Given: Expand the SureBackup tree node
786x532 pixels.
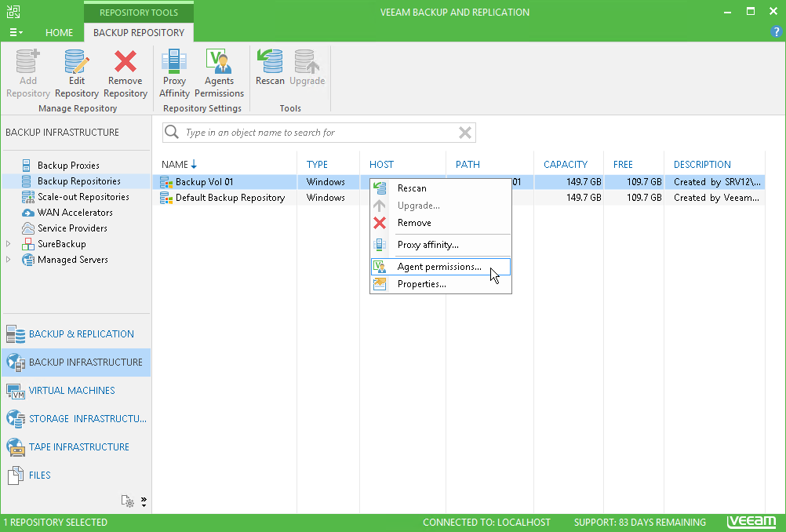Looking at the screenshot, I should [x=8, y=244].
